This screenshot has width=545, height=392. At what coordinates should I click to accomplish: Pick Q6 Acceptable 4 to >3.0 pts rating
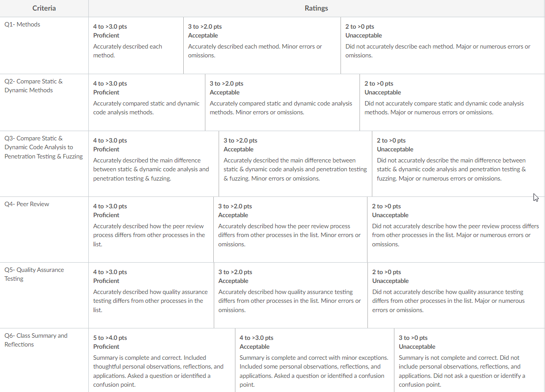pyautogui.click(x=314, y=360)
